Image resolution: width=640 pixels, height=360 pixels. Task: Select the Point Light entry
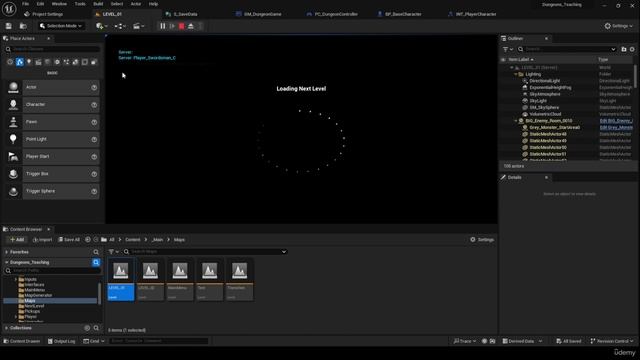pyautogui.click(x=52, y=139)
